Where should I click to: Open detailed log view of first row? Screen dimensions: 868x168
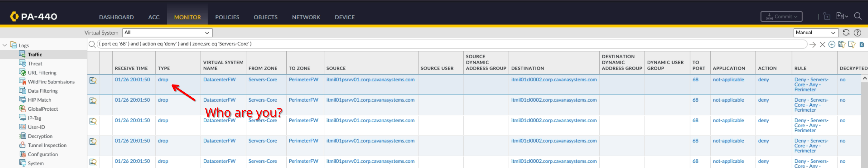coord(93,81)
